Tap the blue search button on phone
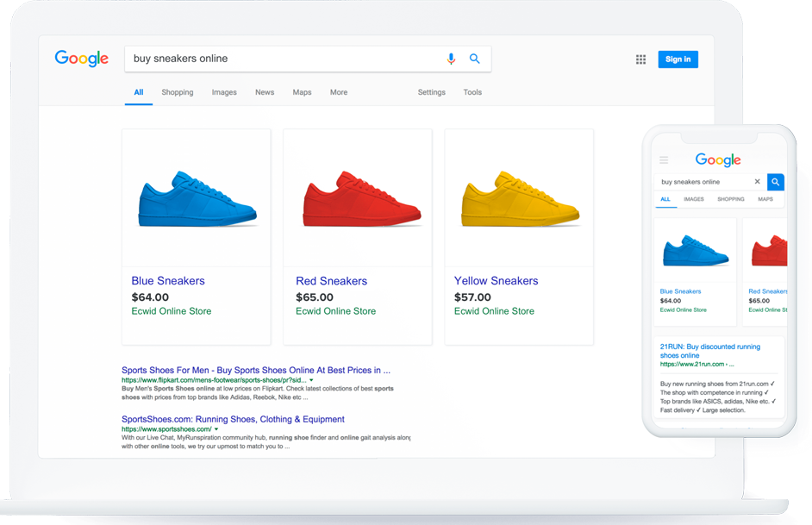Screen dimensions: 812x525 775,182
